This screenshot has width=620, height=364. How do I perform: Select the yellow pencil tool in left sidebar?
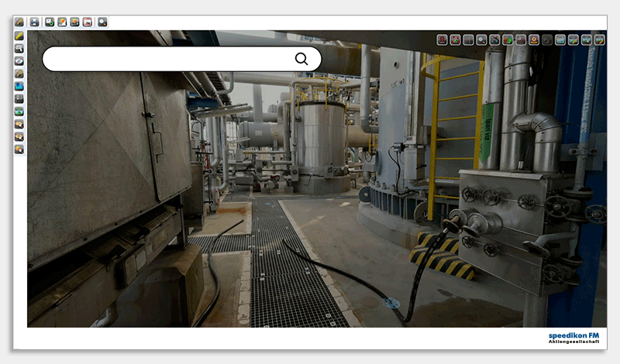[19, 36]
